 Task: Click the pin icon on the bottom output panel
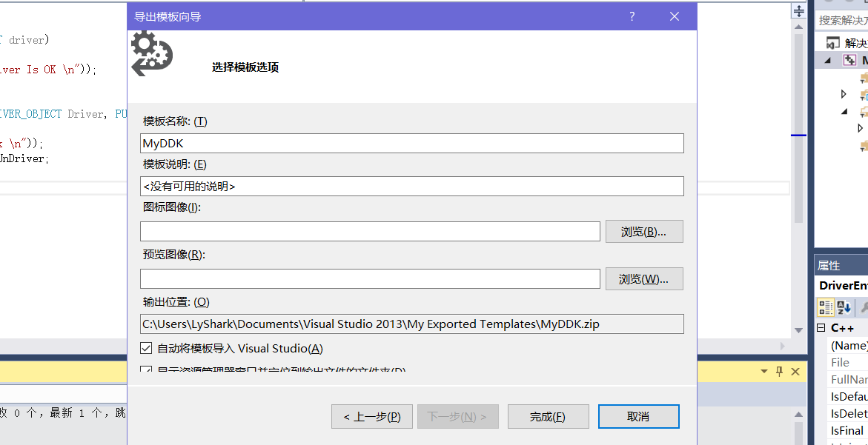coord(779,371)
